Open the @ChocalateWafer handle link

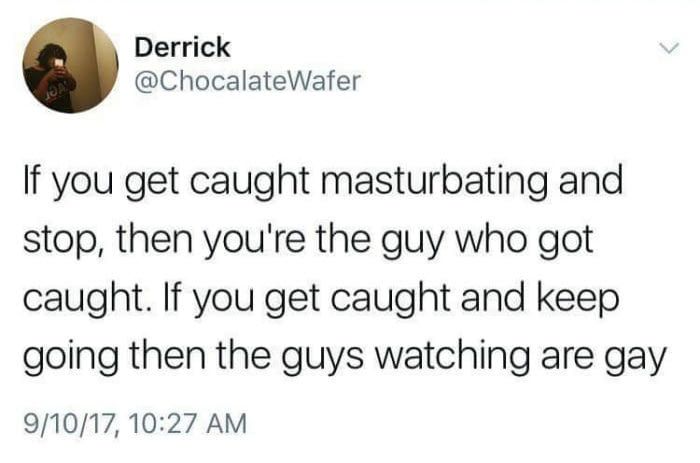click(247, 81)
